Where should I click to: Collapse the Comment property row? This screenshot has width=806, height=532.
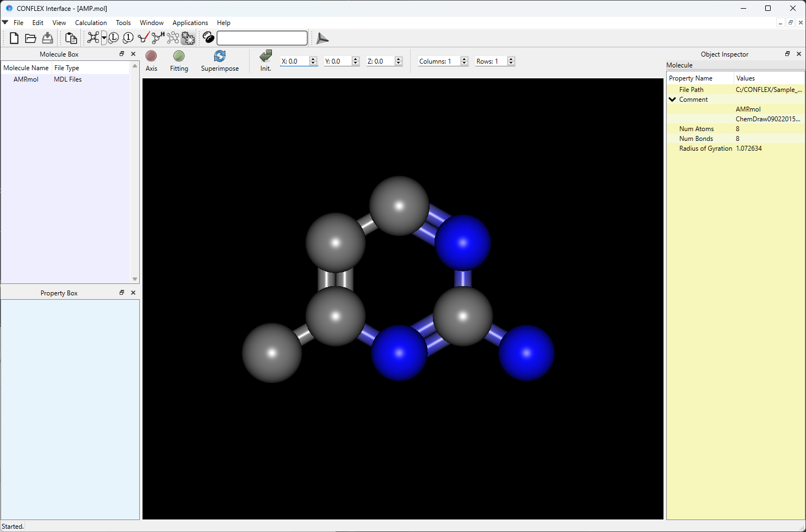point(673,100)
